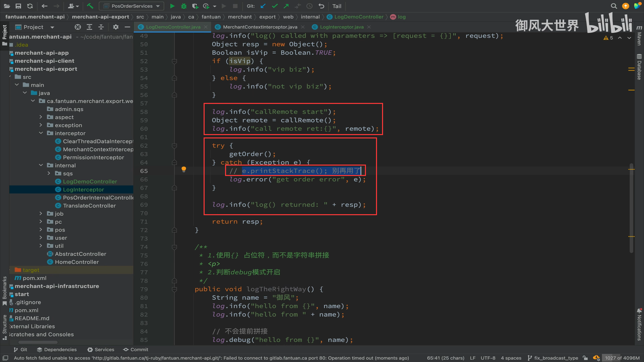Switch to MerchantContextInterceptor.java tab
Viewport: 644px width, 362px height.
[260, 27]
